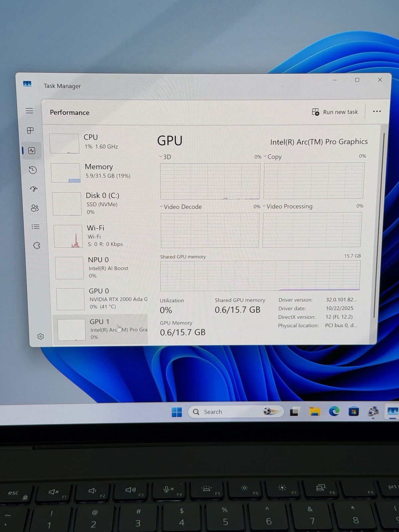Select the Memory performance item

click(x=98, y=172)
